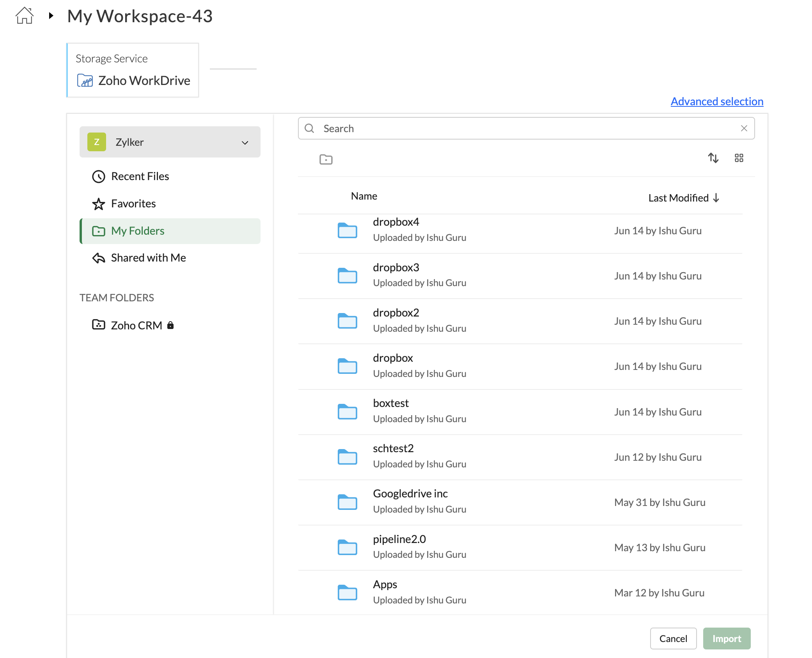Click the home icon in breadcrumb
The width and height of the screenshot is (812, 658).
pyautogui.click(x=24, y=16)
